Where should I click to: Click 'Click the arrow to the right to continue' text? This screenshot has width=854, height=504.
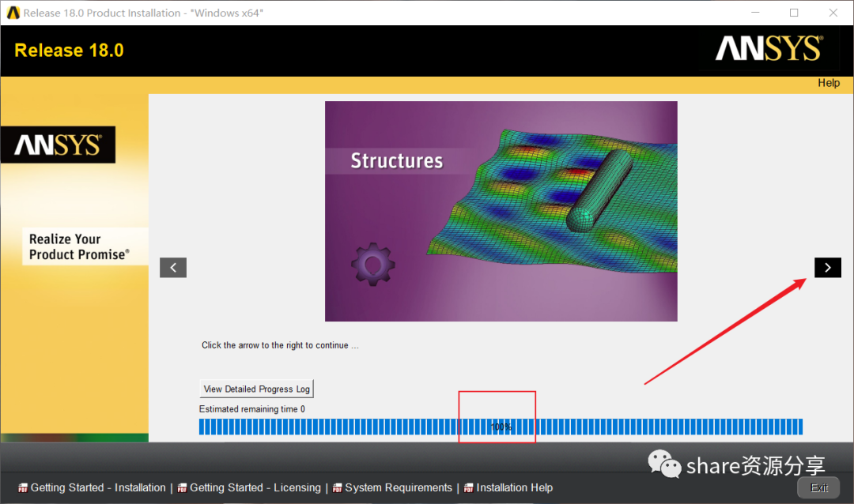280,345
